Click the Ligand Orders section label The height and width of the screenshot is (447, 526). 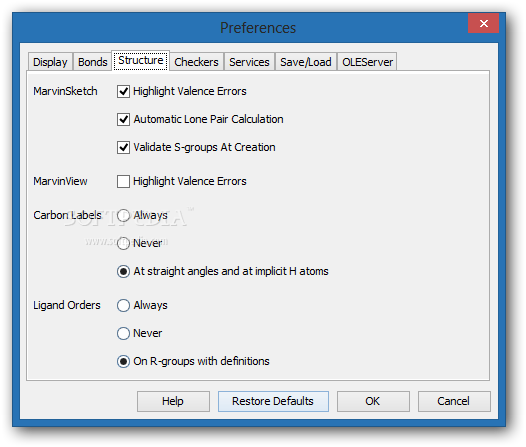67,305
